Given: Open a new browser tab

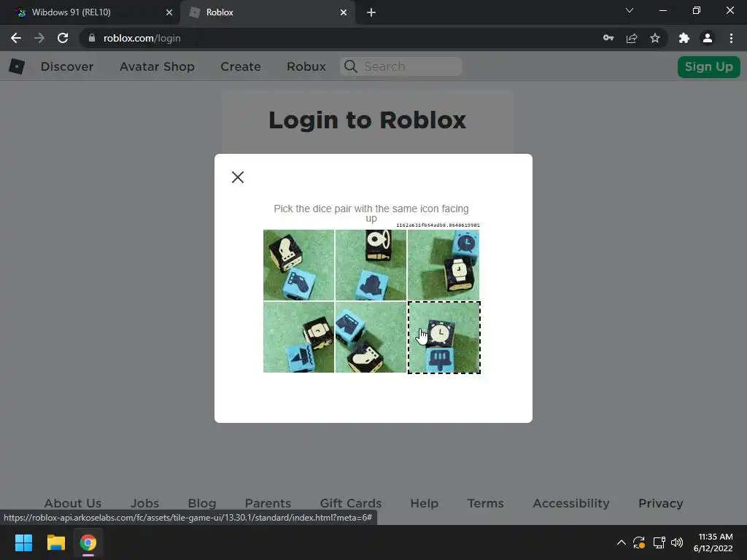Looking at the screenshot, I should coord(371,12).
